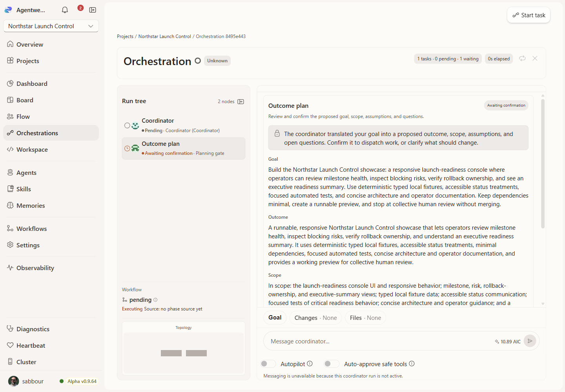This screenshot has height=392, width=565.
Task: Click the 0s elapsed chip
Action: pos(499,59)
